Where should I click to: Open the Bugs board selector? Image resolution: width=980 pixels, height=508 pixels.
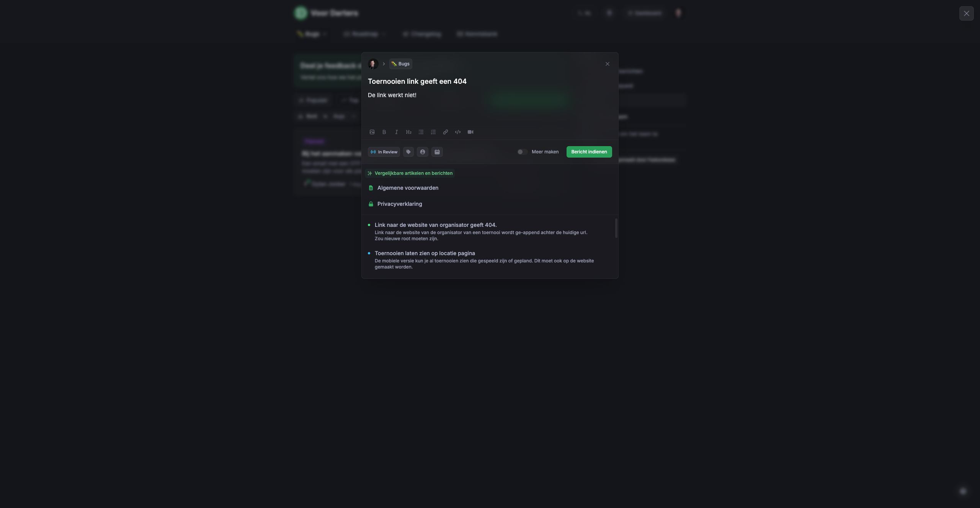coord(400,64)
